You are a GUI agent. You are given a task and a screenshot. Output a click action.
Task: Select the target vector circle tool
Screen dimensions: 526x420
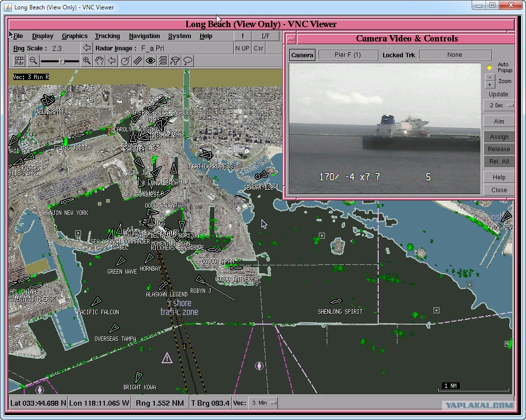[x=125, y=61]
